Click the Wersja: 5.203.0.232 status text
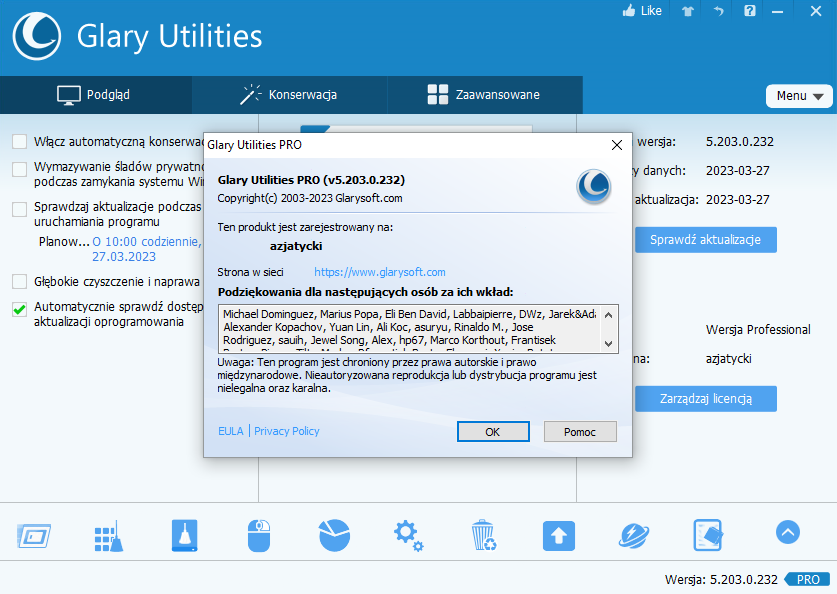 pos(721,580)
